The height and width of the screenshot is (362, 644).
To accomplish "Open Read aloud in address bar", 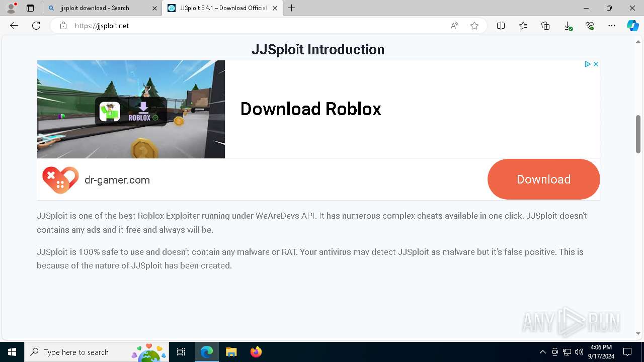I will pyautogui.click(x=454, y=26).
